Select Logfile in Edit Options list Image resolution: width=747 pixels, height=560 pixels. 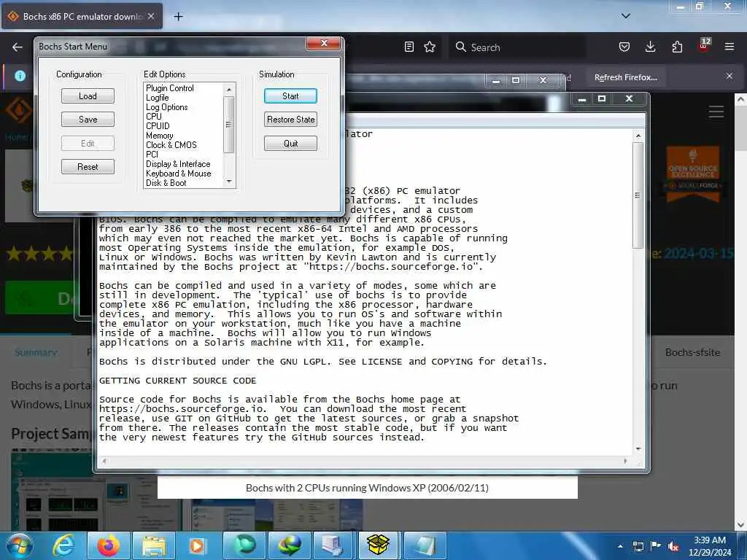pos(158,98)
